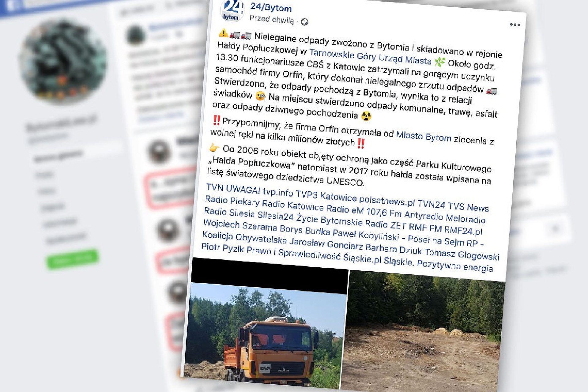Open the three-dot post options menu
The image size is (588, 392).
point(515,25)
